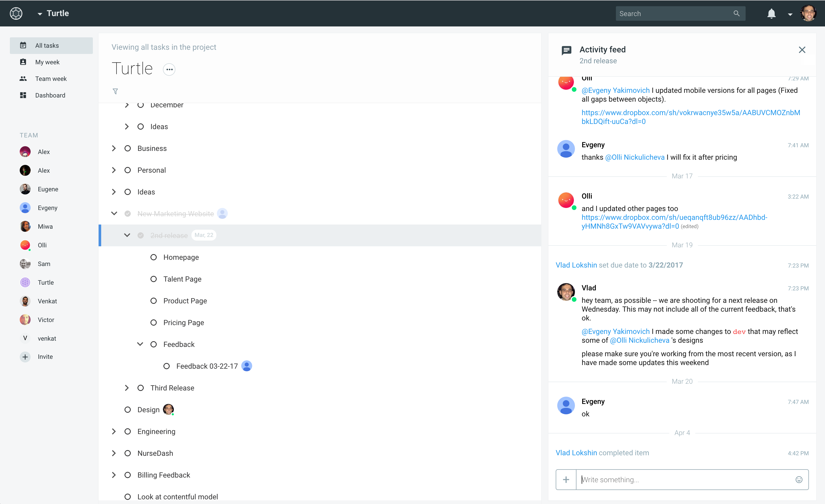The image size is (825, 504).
Task: Uncheck the completed 2nd release task
Action: [141, 235]
